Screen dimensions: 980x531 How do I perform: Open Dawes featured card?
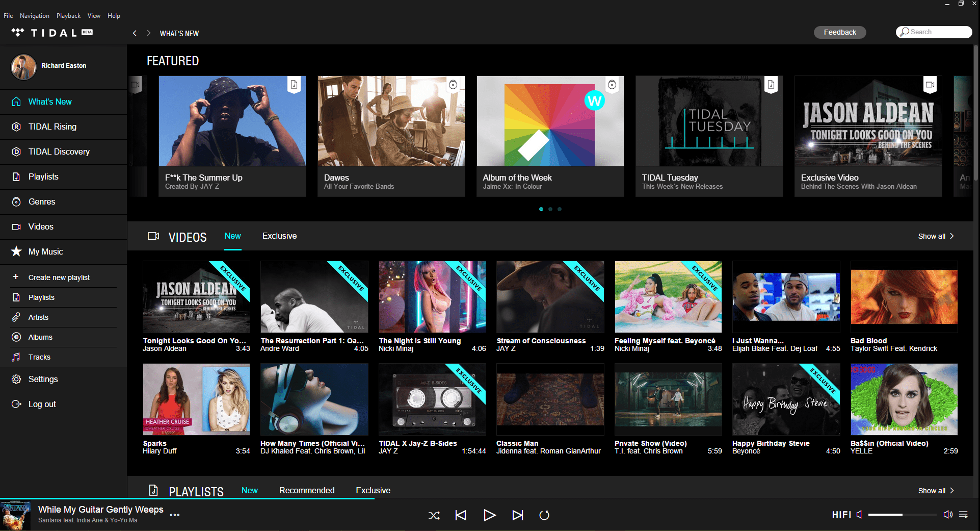391,136
